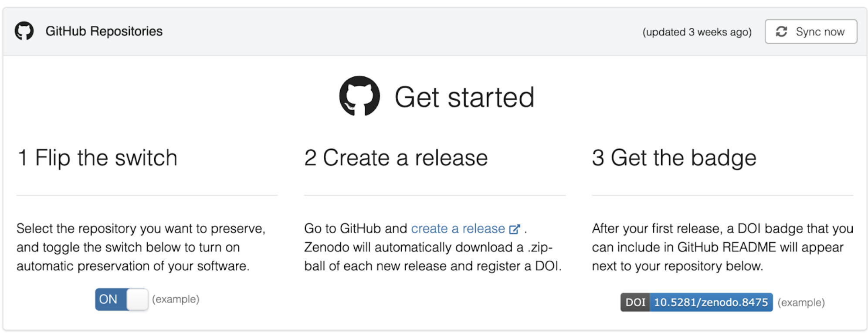Open the create a release link
Image resolution: width=868 pixels, height=333 pixels.
[x=458, y=228]
